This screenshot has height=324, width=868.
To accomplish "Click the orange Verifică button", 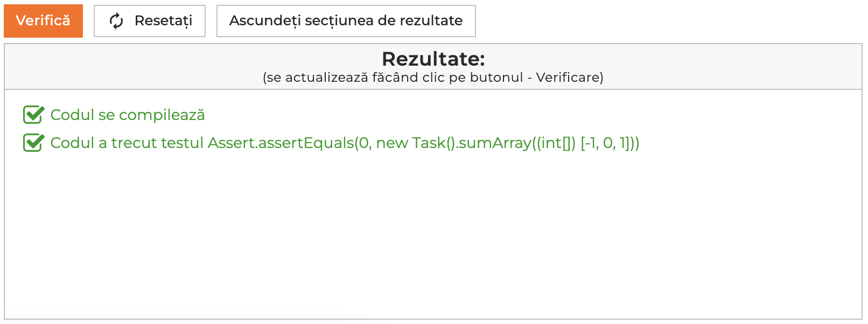I will [x=43, y=21].
